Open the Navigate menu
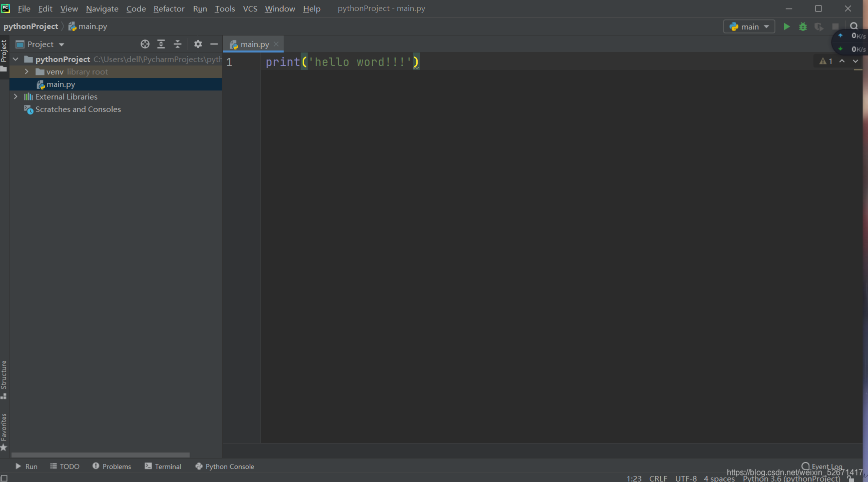 (x=102, y=8)
